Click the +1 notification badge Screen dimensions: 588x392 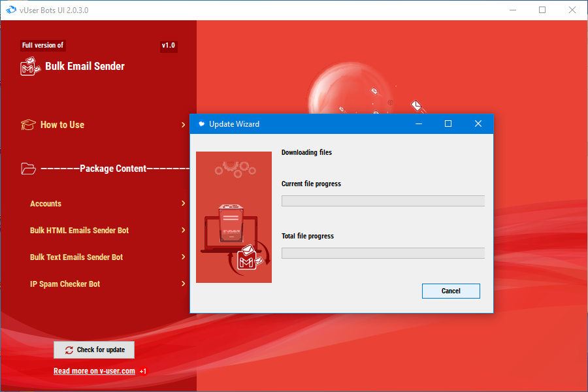[143, 371]
